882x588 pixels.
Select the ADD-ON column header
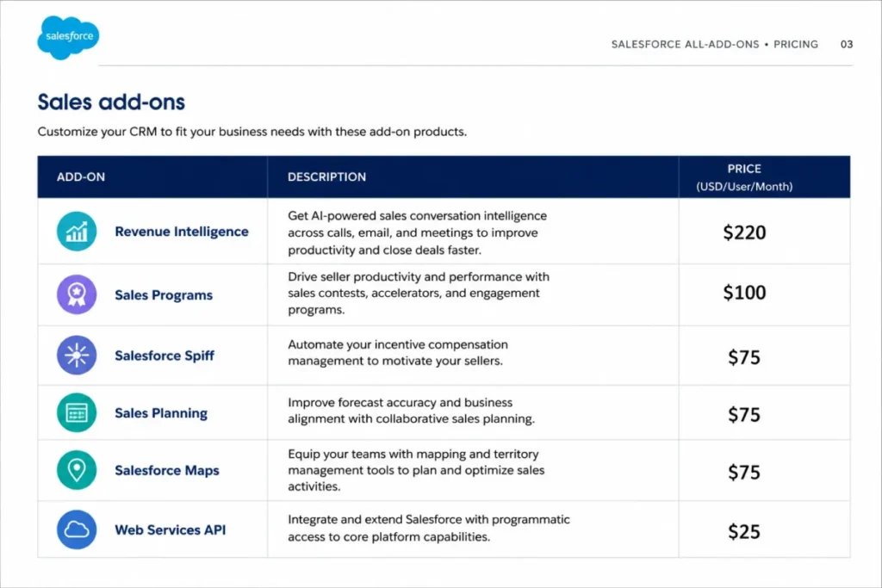80,177
